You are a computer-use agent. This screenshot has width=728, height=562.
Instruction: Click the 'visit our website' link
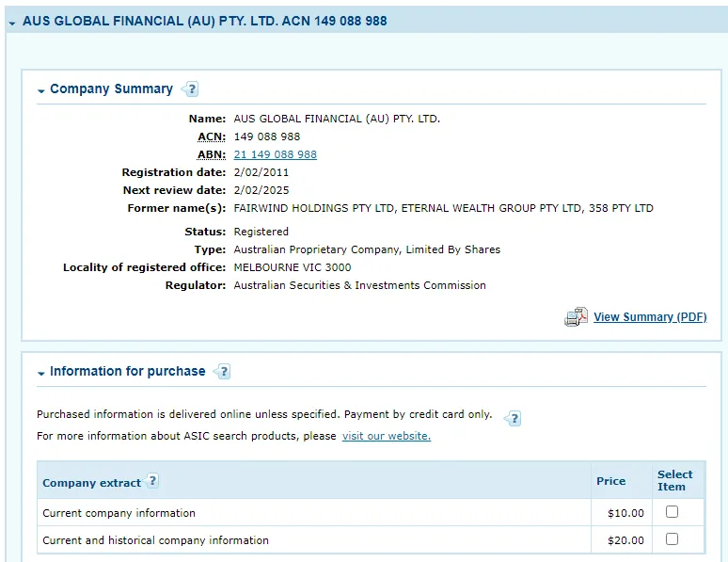(386, 436)
